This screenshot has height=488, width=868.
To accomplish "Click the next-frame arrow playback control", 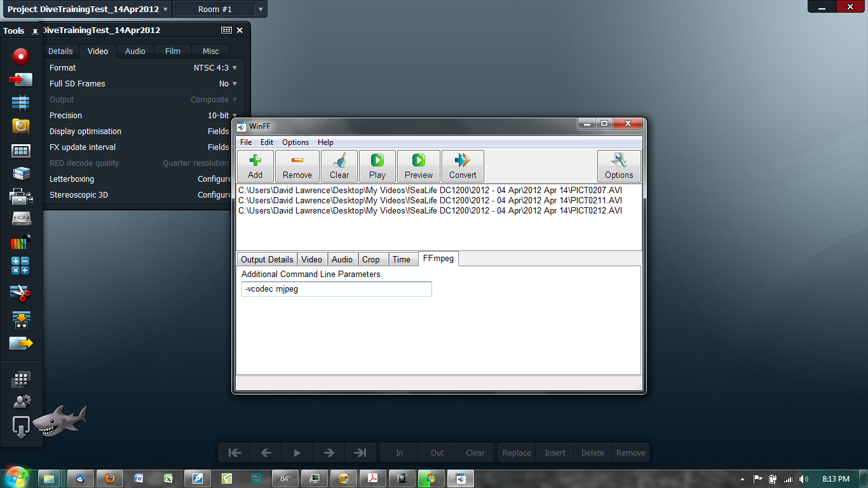I will (x=329, y=452).
